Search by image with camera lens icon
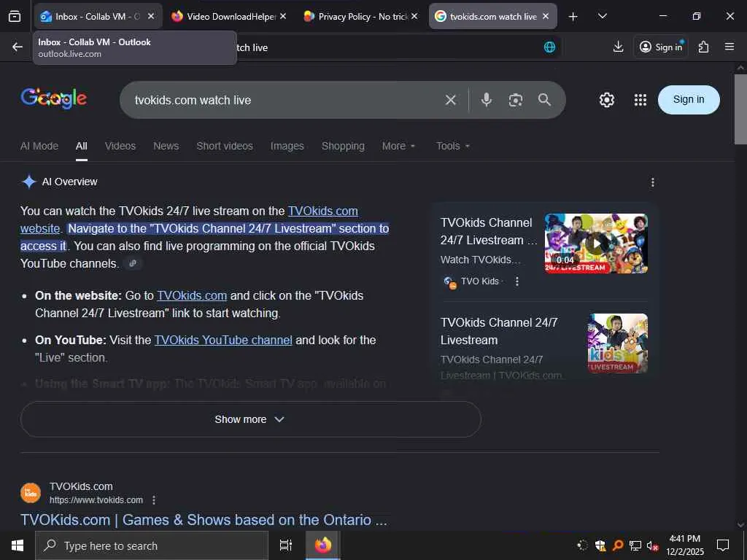Image resolution: width=747 pixels, height=560 pixels. click(x=516, y=100)
